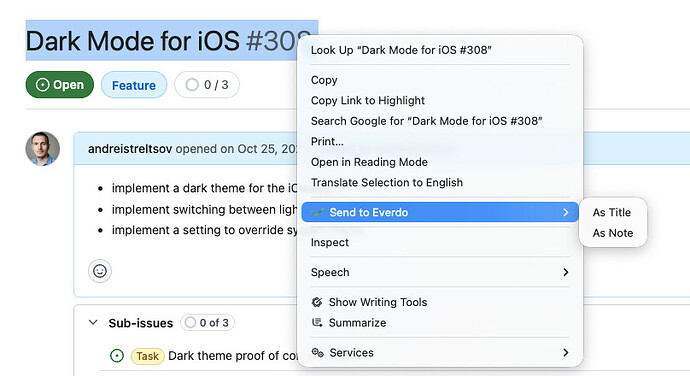Click the green Open status badge
Viewport: 690px width, 376px height.
point(60,85)
